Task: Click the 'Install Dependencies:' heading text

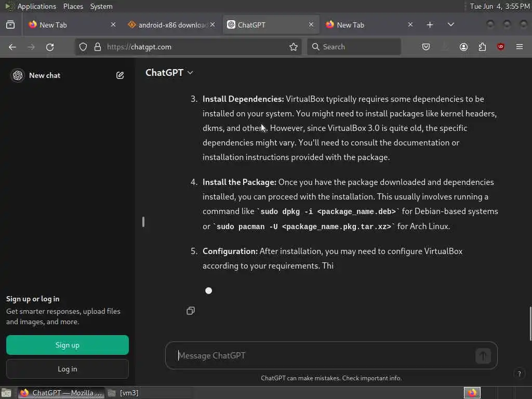Action: [x=243, y=99]
